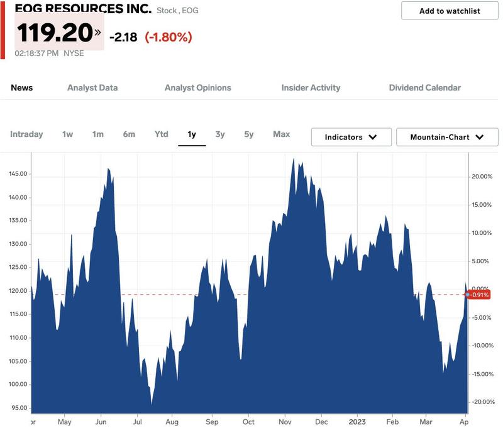Show the Max chart range

tap(281, 134)
